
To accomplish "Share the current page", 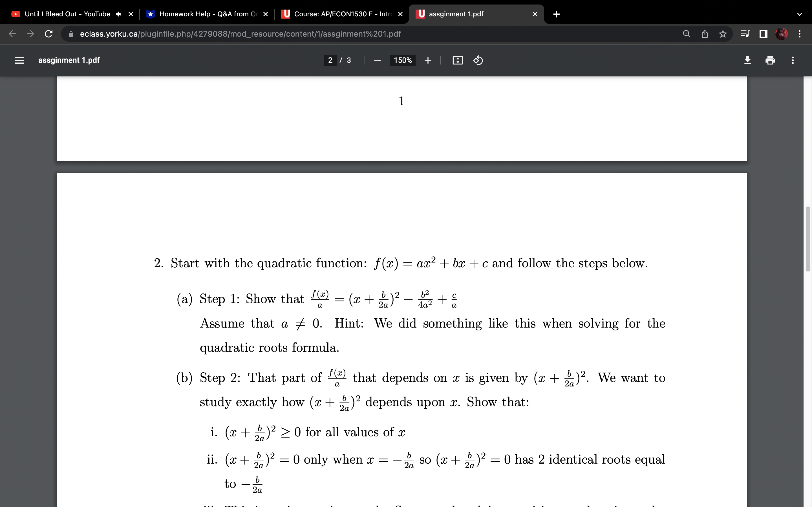I will click(704, 34).
